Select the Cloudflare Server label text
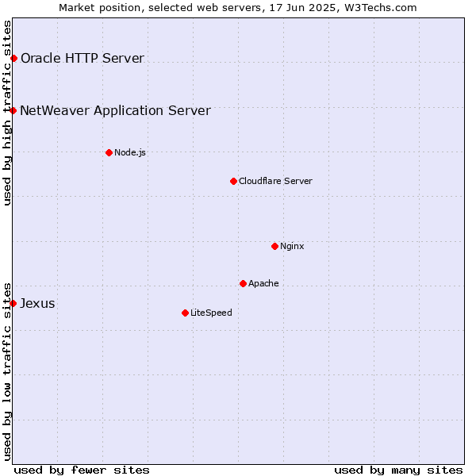Viewport: 476px width, 476px height. [x=275, y=181]
